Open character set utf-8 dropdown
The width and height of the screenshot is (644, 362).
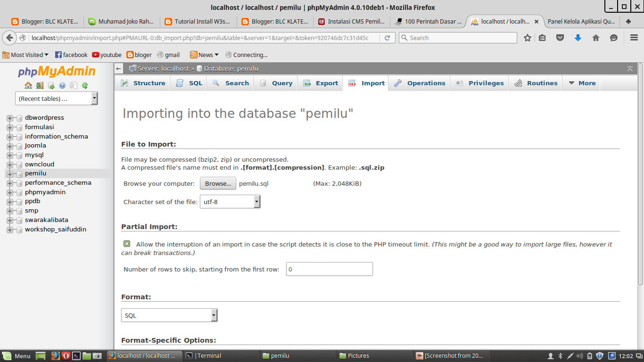pos(230,202)
